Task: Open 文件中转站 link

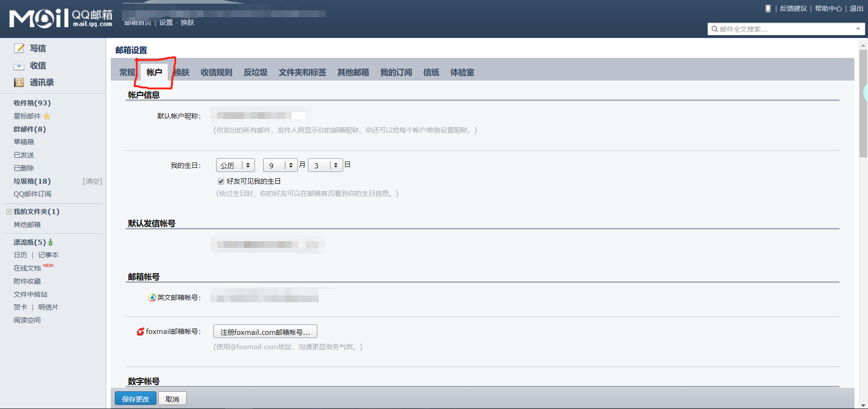Action: click(x=31, y=295)
